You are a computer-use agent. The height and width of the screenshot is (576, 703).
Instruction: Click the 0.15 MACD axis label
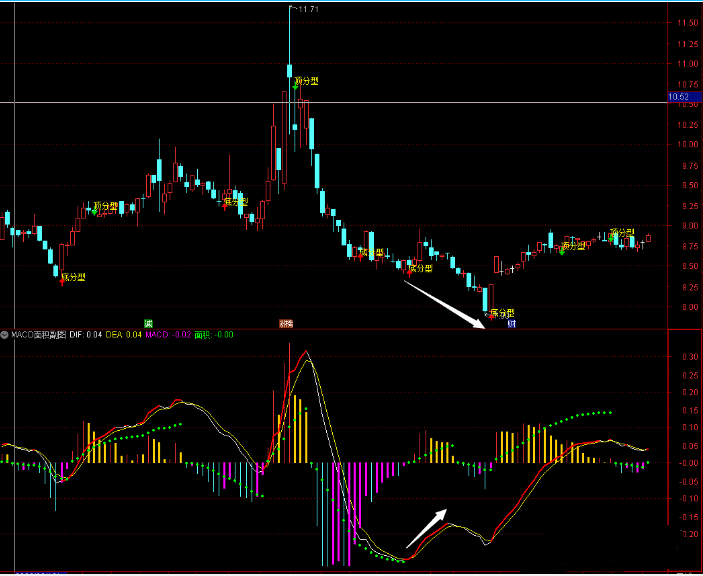click(690, 411)
